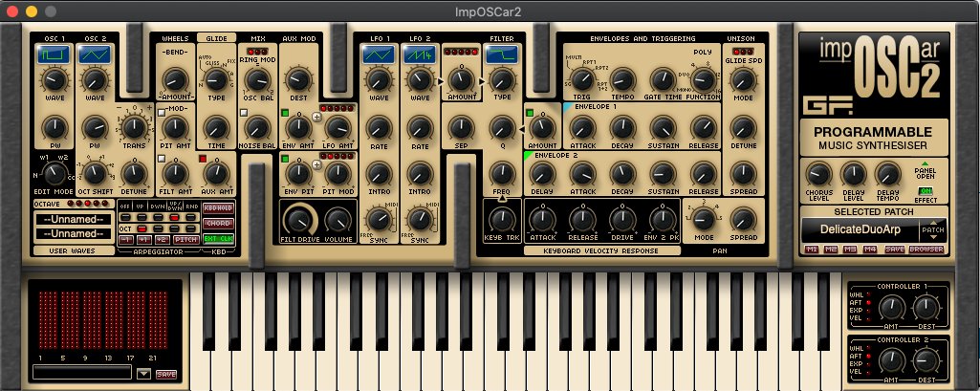Toggle the green square beside ENV PIT
The width and height of the screenshot is (980, 391).
click(285, 161)
